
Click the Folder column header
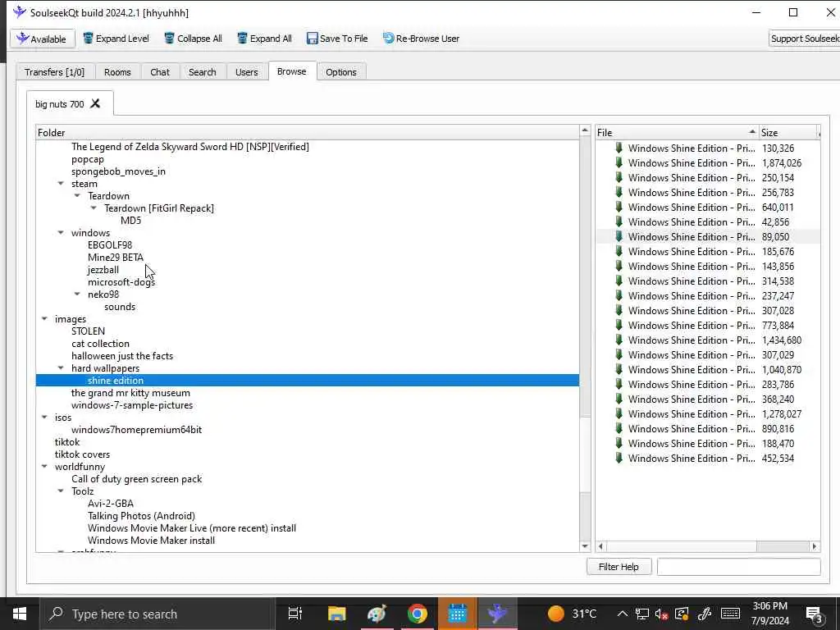tap(308, 132)
